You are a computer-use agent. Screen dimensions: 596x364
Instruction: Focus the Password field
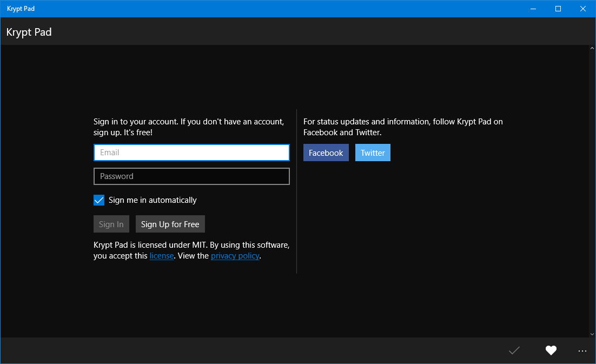click(191, 176)
